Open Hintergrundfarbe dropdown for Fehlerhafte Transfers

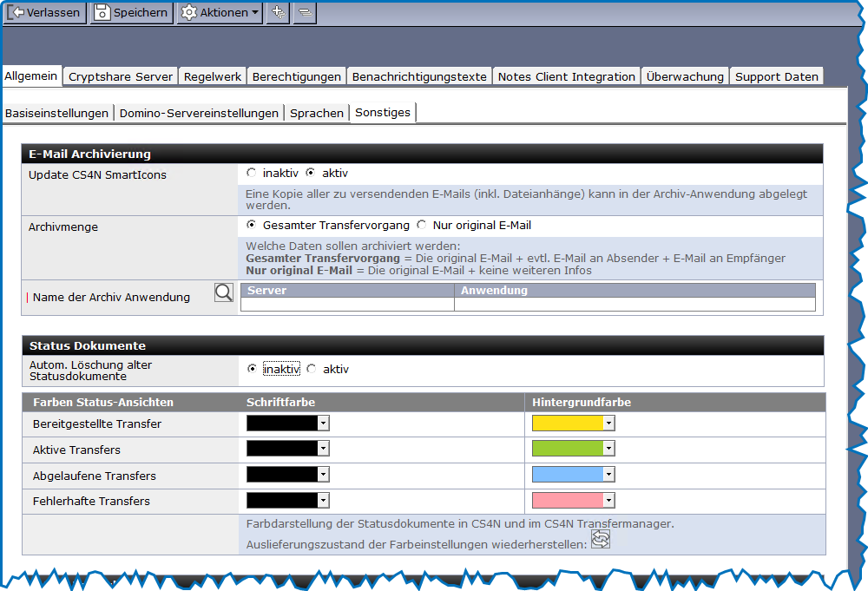tap(609, 501)
